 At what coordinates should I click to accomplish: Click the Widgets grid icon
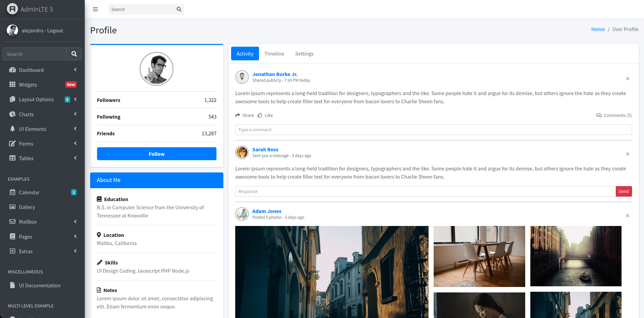coord(13,85)
